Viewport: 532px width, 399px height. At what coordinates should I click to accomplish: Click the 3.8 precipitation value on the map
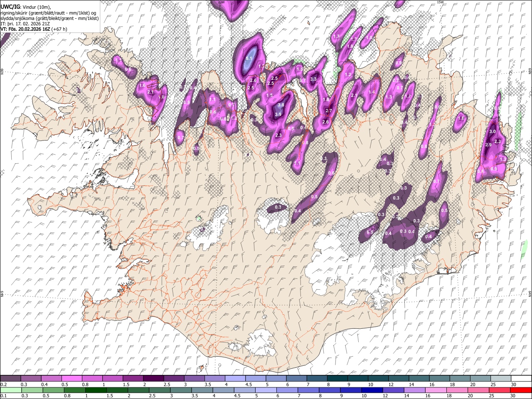point(281,105)
